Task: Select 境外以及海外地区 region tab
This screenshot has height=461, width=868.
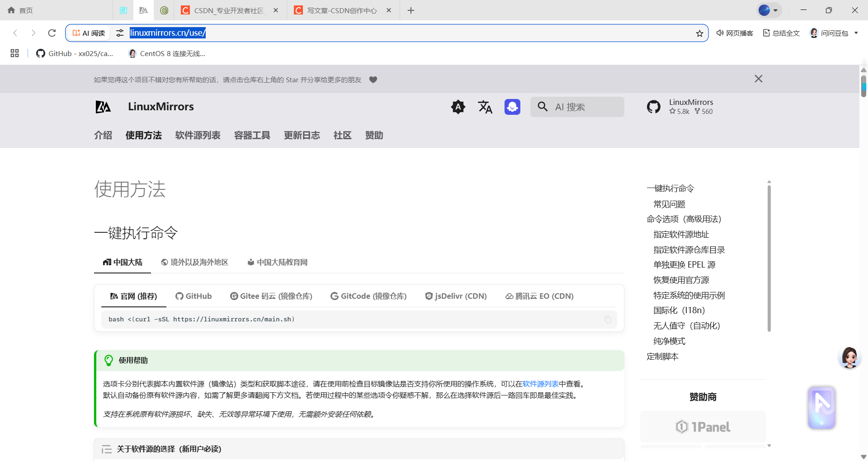Action: 195,262
